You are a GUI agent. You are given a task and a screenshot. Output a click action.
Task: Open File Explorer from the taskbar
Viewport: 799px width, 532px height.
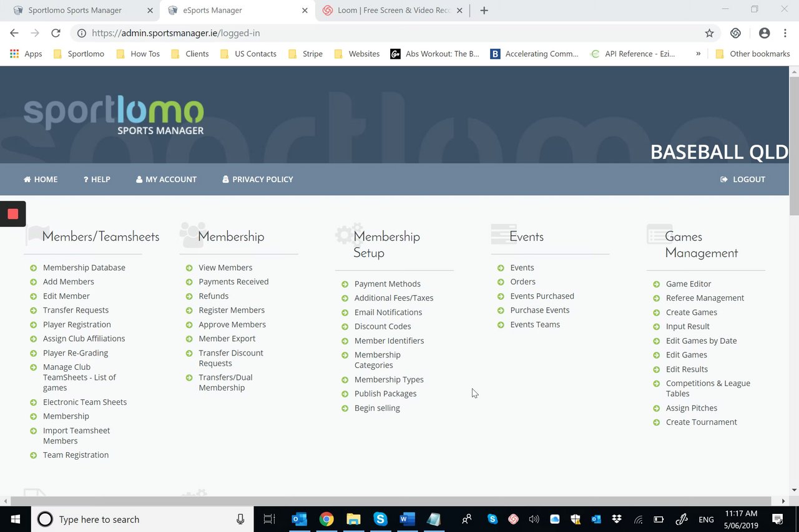[353, 519]
